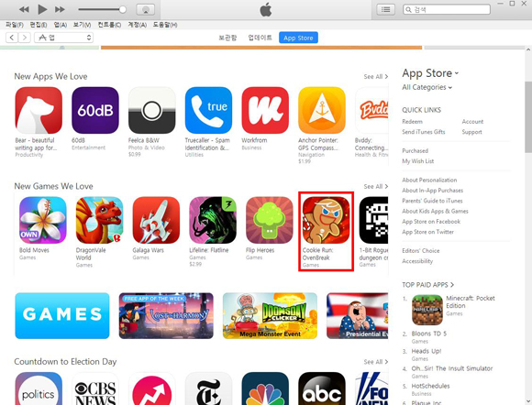
Task: Click the 검색 search field
Action: pyautogui.click(x=447, y=9)
